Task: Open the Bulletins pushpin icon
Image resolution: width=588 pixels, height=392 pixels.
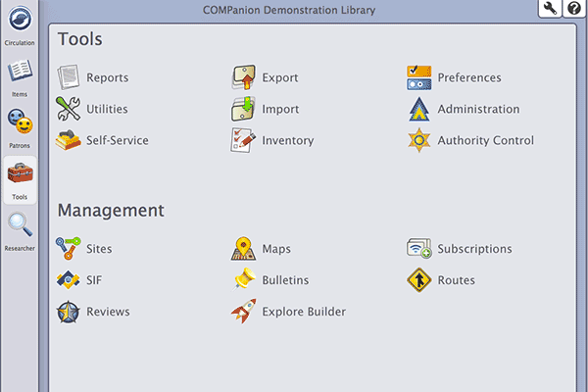Action: [x=243, y=279]
